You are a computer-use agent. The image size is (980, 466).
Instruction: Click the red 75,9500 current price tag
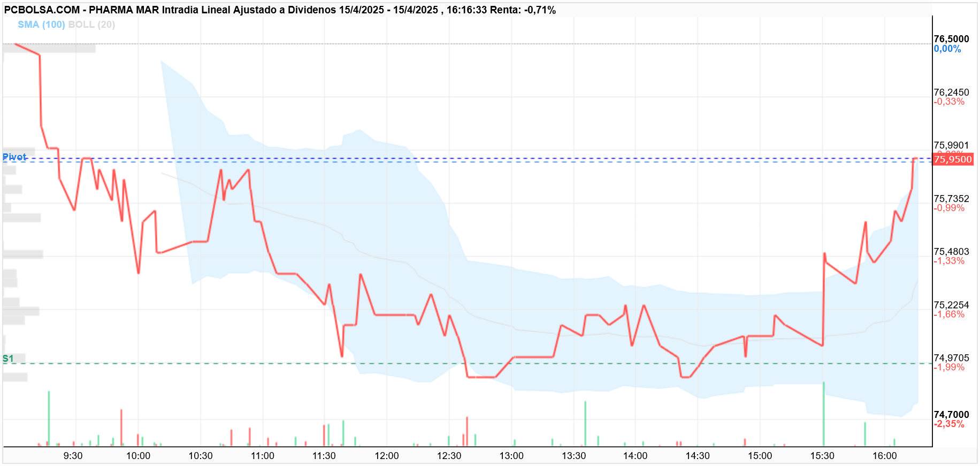pyautogui.click(x=953, y=159)
